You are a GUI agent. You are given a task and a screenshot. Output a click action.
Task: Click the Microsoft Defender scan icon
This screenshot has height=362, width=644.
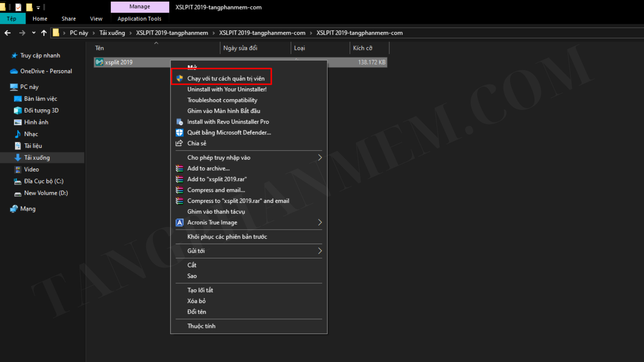[179, 132]
